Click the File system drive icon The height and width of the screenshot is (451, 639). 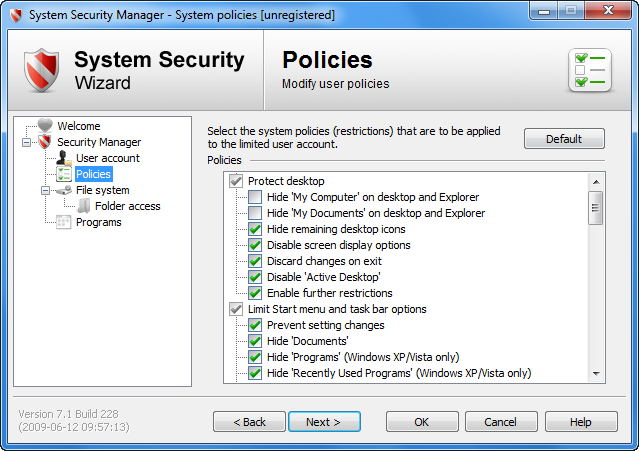(64, 190)
